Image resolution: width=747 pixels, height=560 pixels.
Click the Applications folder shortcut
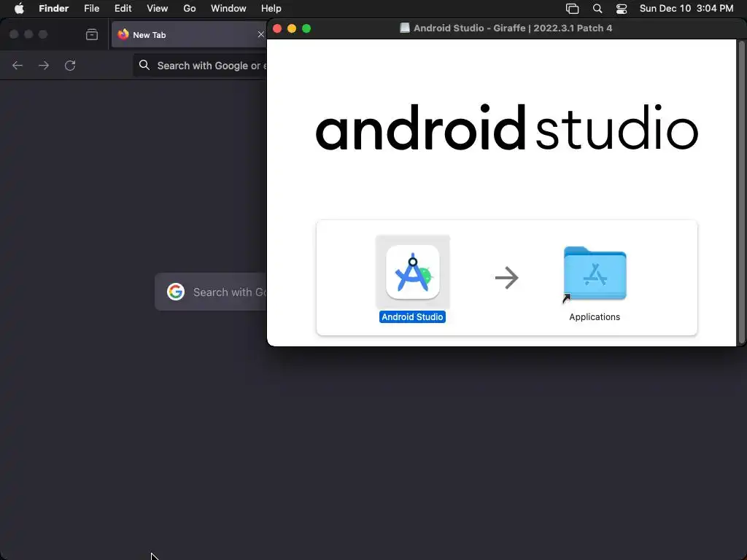595,274
